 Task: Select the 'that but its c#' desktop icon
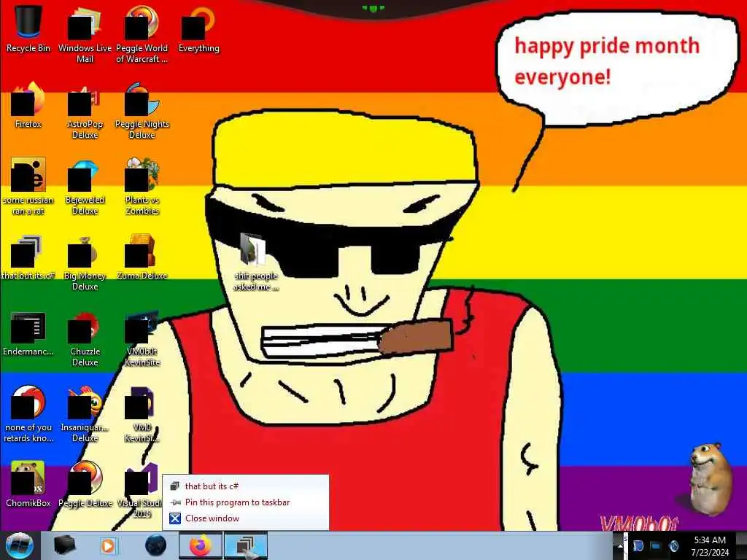[x=28, y=257]
